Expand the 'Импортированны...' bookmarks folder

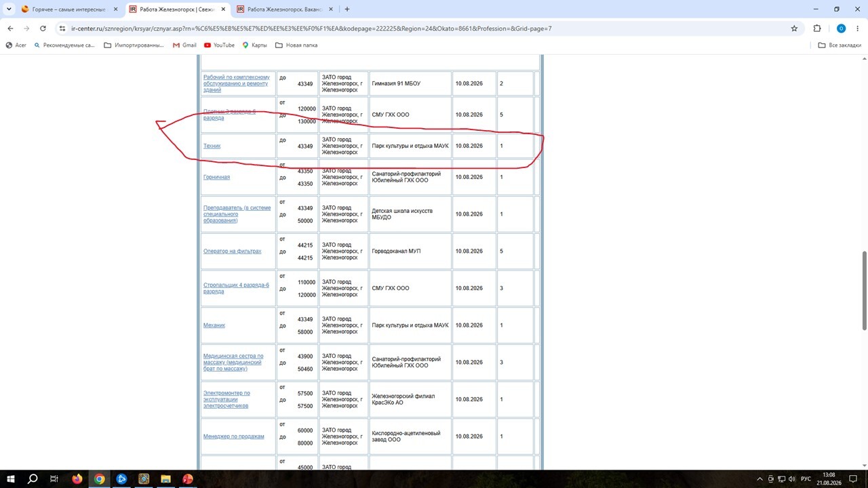pos(134,45)
